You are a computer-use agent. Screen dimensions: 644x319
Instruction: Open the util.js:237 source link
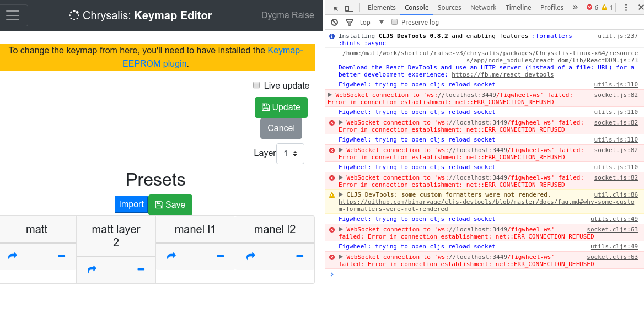(x=618, y=36)
